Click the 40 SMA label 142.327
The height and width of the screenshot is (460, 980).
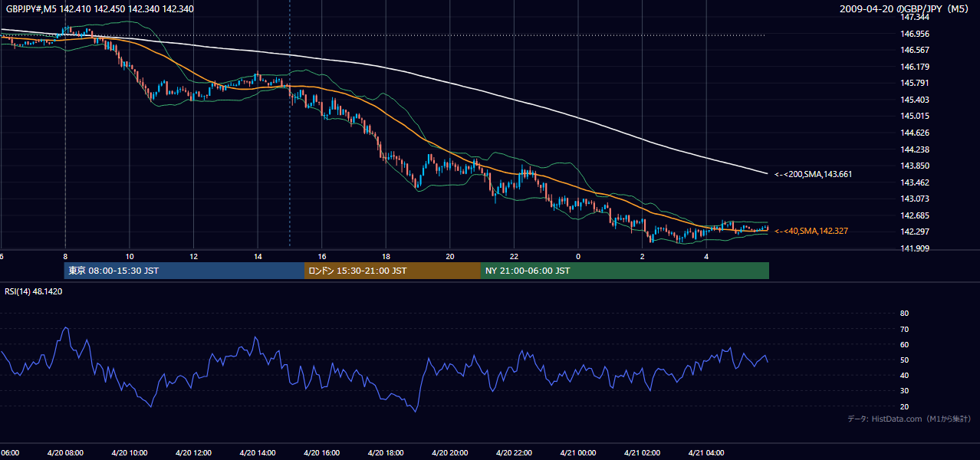[811, 231]
